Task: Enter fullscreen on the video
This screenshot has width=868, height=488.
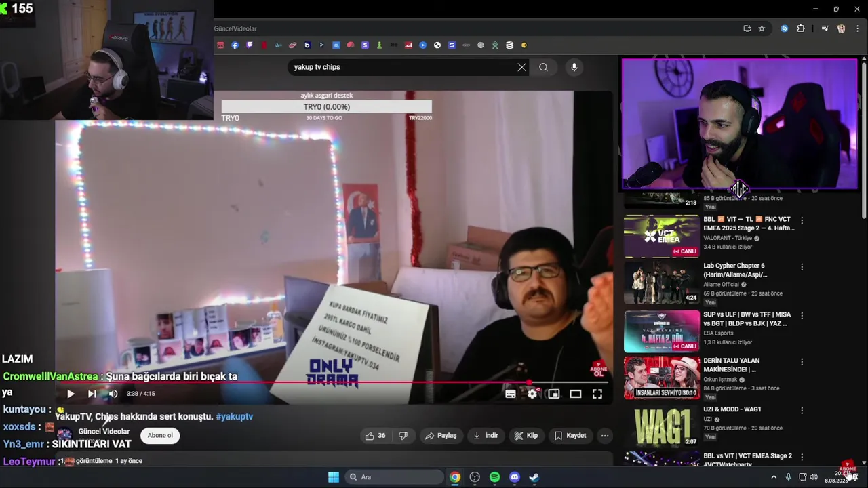Action: (597, 394)
